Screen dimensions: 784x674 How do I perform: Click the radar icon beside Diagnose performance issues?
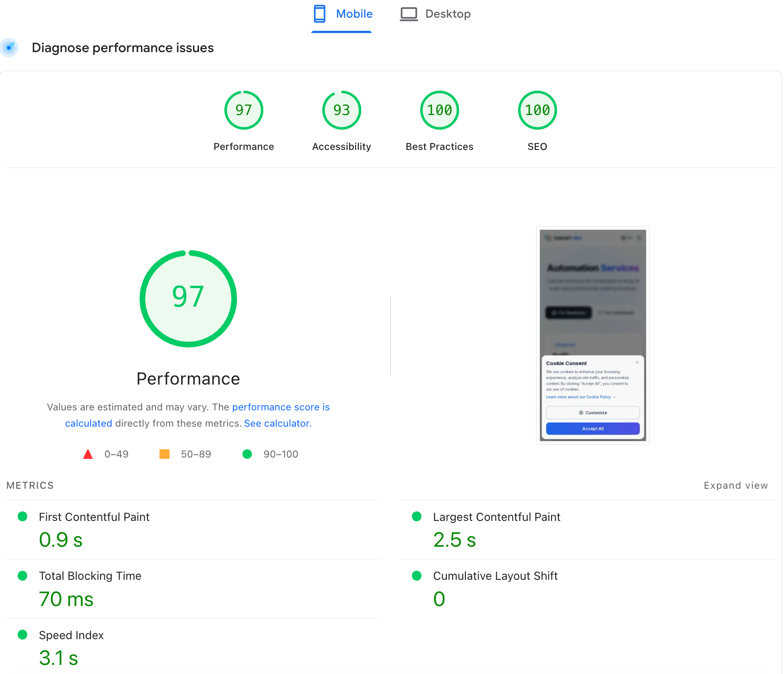[x=10, y=48]
